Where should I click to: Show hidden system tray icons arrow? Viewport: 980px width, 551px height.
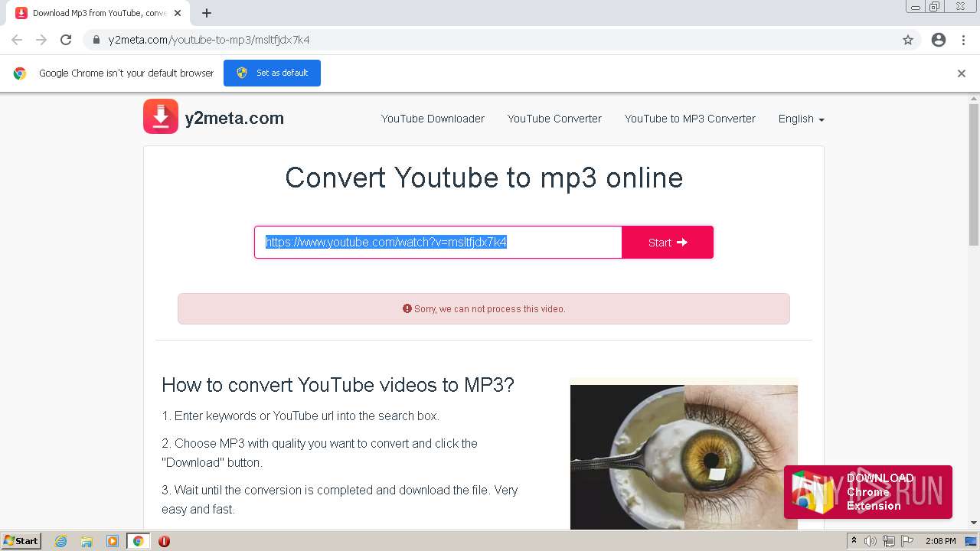tap(854, 541)
